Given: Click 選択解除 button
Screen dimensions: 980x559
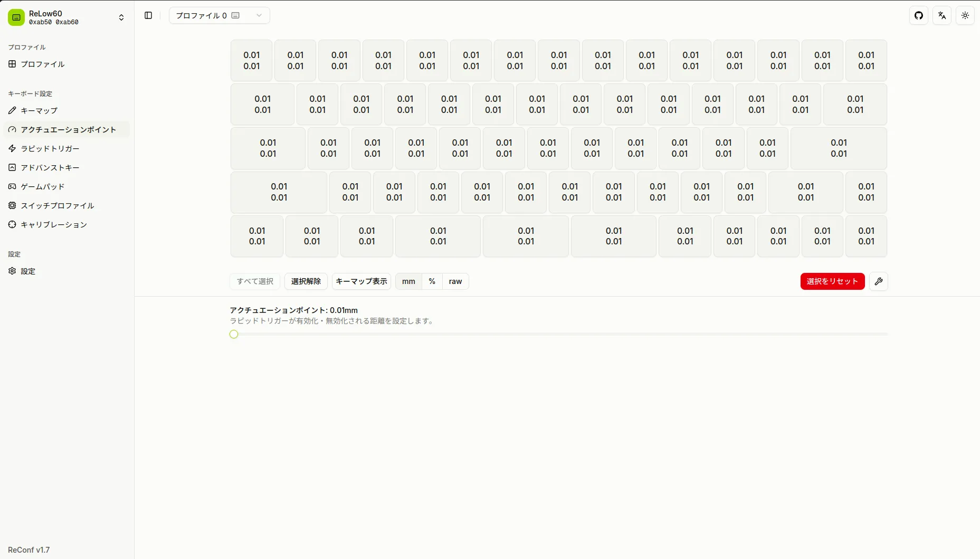Looking at the screenshot, I should coord(306,281).
